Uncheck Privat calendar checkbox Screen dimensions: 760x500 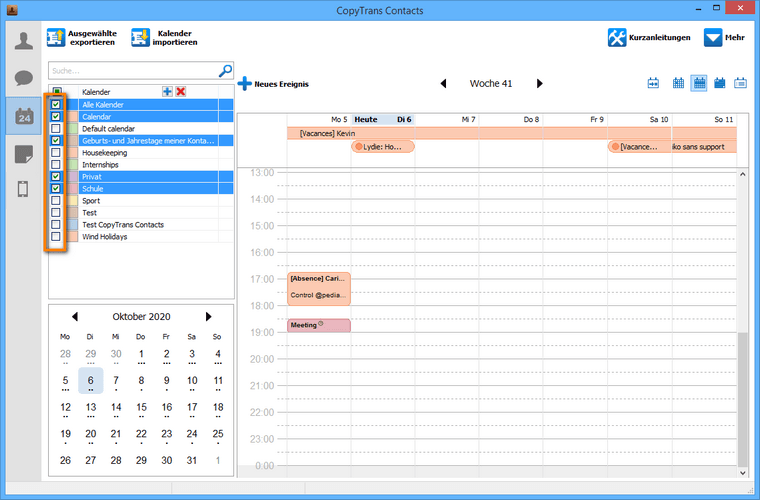[56, 176]
